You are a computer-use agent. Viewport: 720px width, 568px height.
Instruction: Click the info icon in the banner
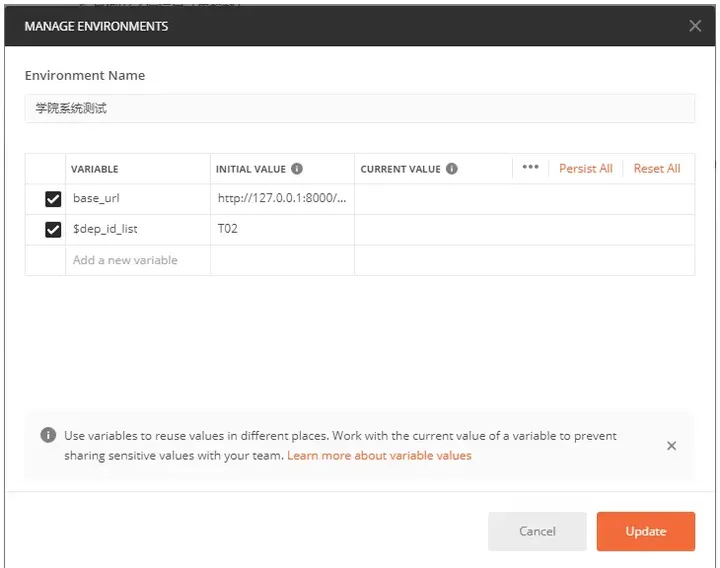point(48,434)
